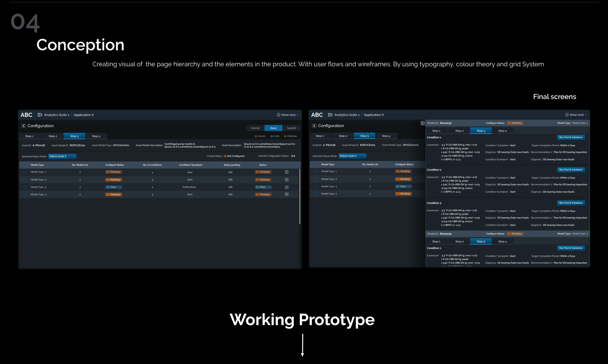Viewport: 608px width, 364px height.
Task: Click the FAILED legend indicator
Action: point(260,136)
